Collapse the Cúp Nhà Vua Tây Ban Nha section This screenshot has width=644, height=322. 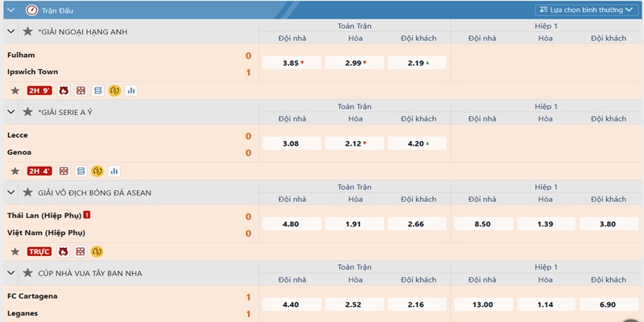(11, 273)
